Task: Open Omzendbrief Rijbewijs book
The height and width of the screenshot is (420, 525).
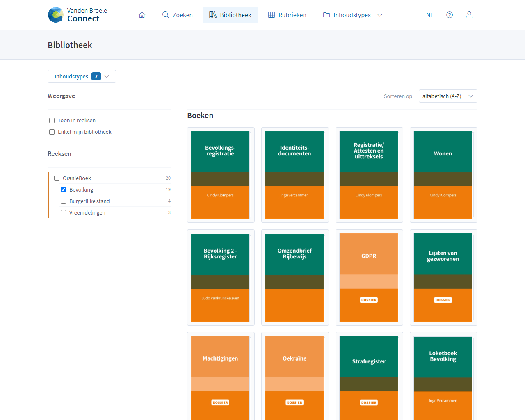Action: [x=295, y=277]
